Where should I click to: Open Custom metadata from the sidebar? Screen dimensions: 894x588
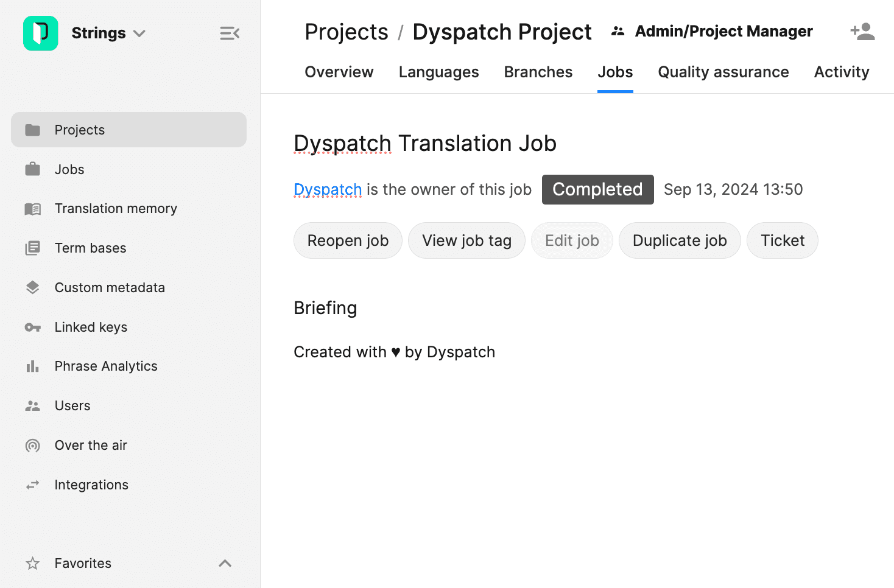click(110, 287)
